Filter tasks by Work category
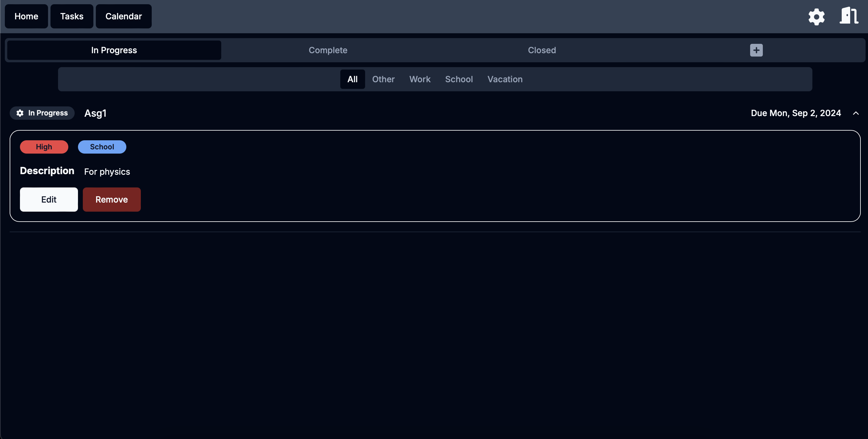The image size is (868, 439). pyautogui.click(x=419, y=79)
